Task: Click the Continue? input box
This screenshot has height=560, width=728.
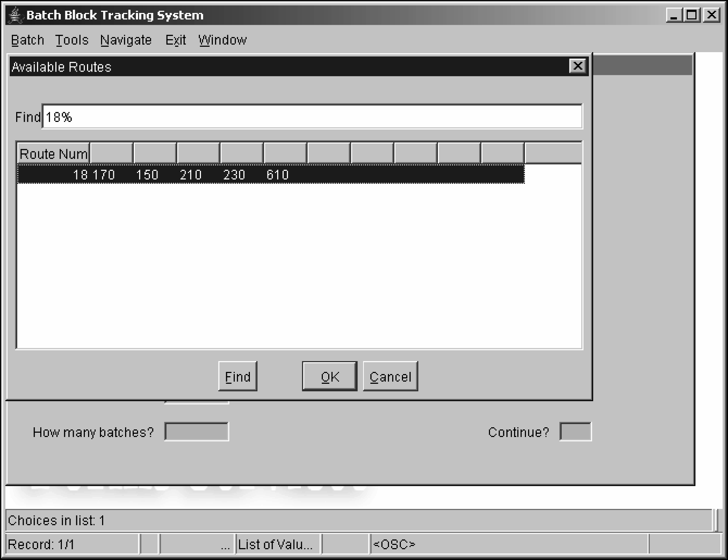Action: pyautogui.click(x=575, y=432)
